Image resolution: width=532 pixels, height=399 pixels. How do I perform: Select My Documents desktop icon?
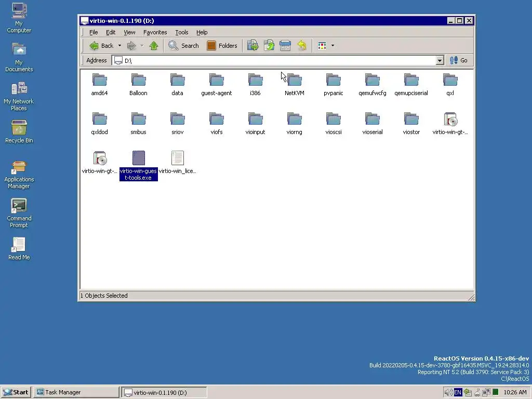19,57
